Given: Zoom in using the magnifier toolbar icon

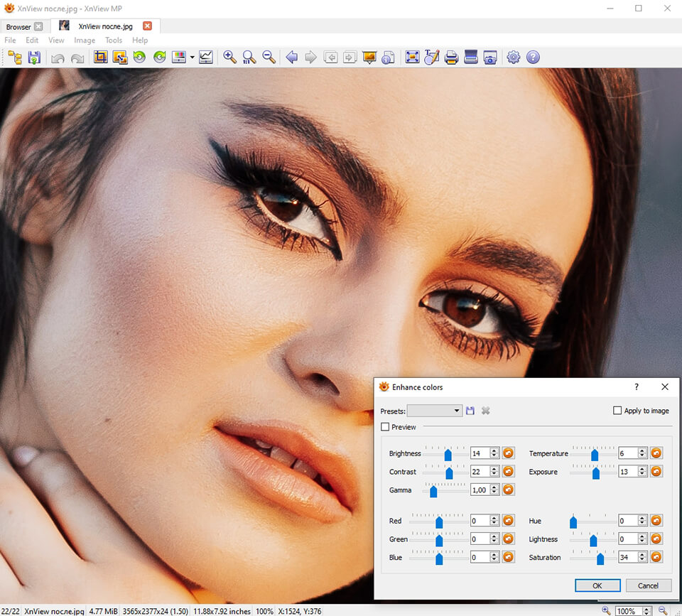Looking at the screenshot, I should coord(229,57).
